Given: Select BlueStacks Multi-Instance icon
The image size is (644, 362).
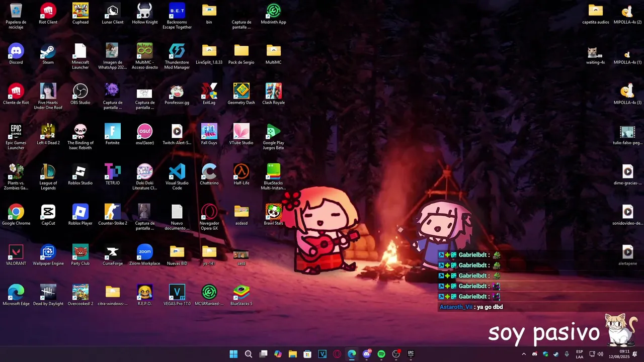Looking at the screenshot, I should click(274, 176).
